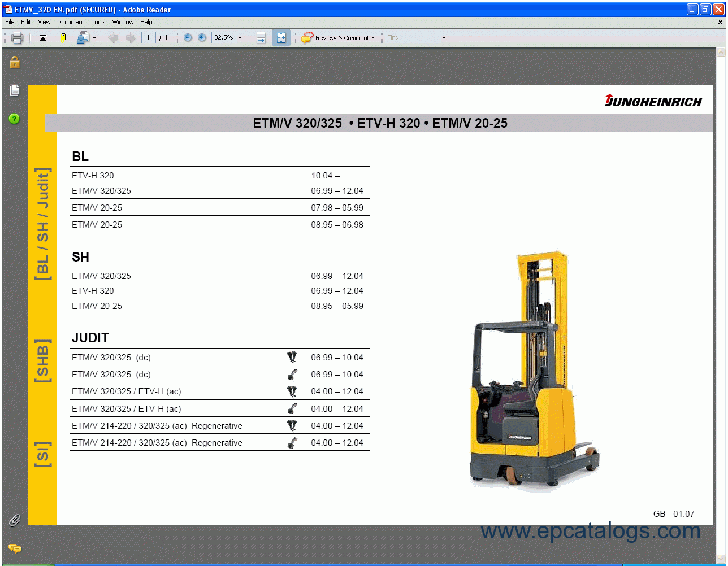Click the Zoom In plus icon
Screen dimensions: 728x566
pos(202,37)
